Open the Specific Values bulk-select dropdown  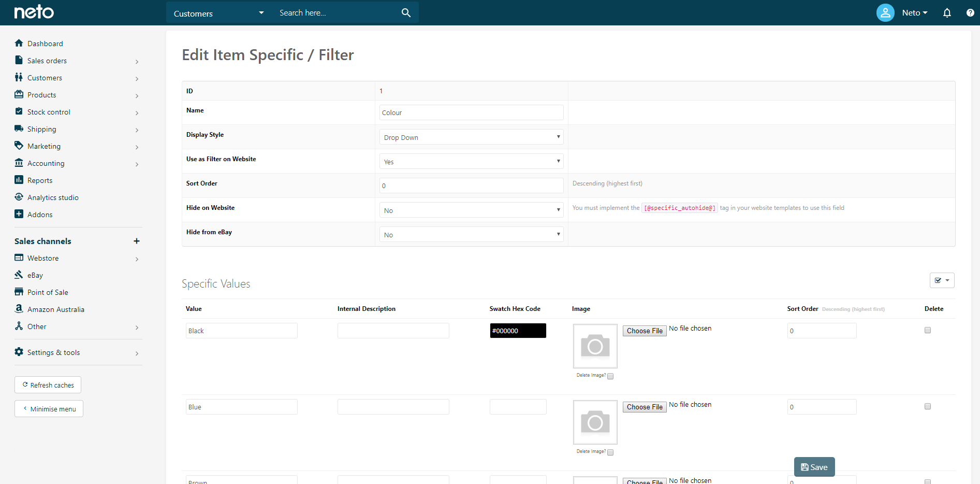(942, 280)
